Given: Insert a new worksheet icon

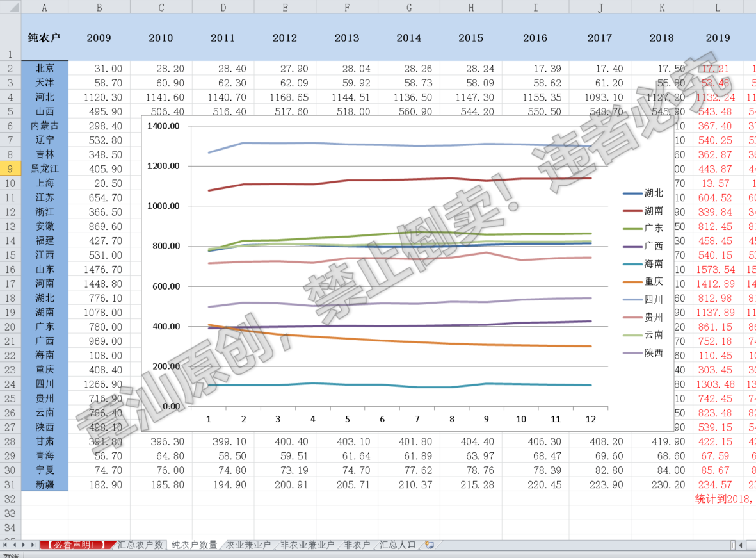Looking at the screenshot, I should [429, 545].
